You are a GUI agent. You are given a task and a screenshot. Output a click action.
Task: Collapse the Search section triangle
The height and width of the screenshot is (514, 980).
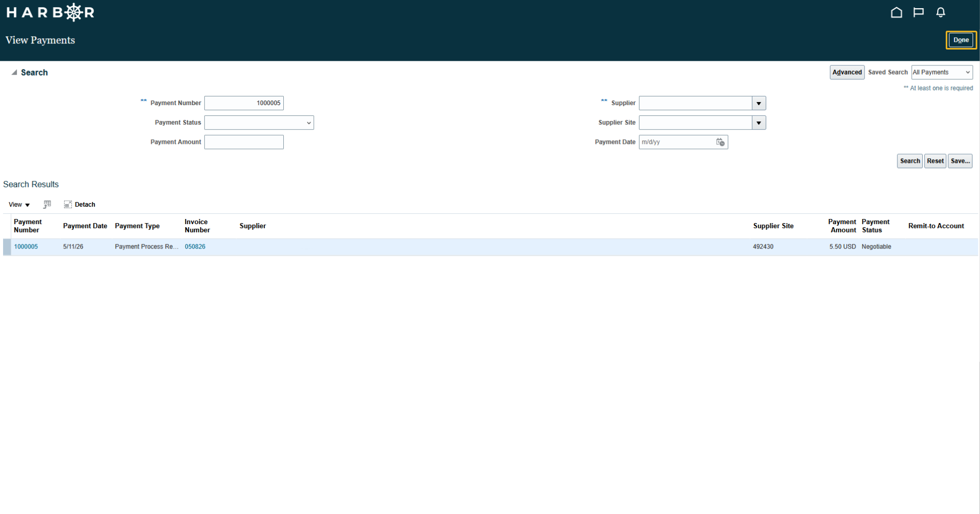pos(14,72)
